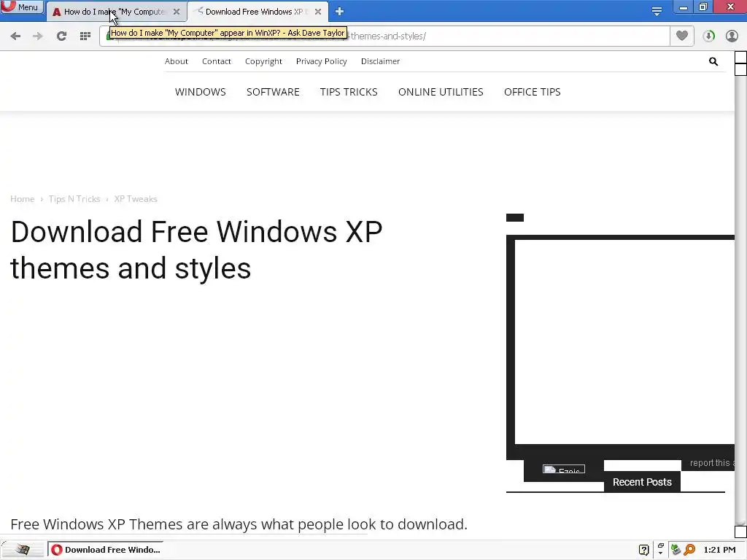The width and height of the screenshot is (747, 560).
Task: Open the downloads icon in toolbar
Action: click(709, 36)
